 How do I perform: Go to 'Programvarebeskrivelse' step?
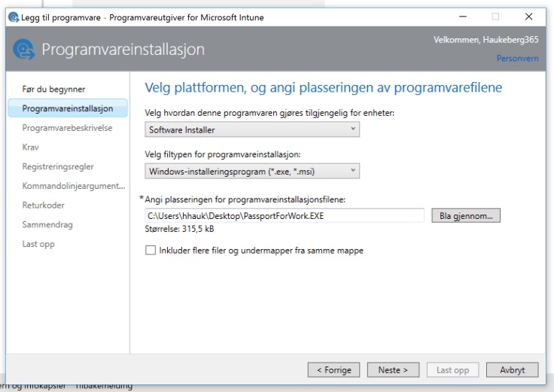67,128
